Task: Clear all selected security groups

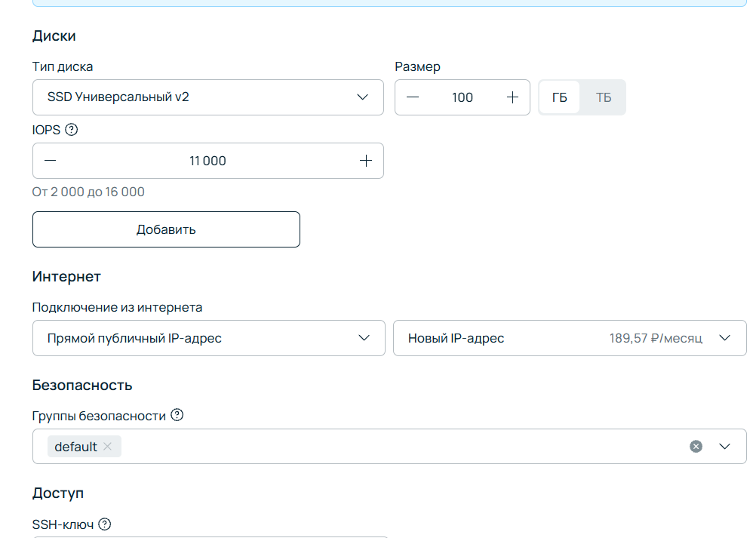Action: click(x=696, y=447)
